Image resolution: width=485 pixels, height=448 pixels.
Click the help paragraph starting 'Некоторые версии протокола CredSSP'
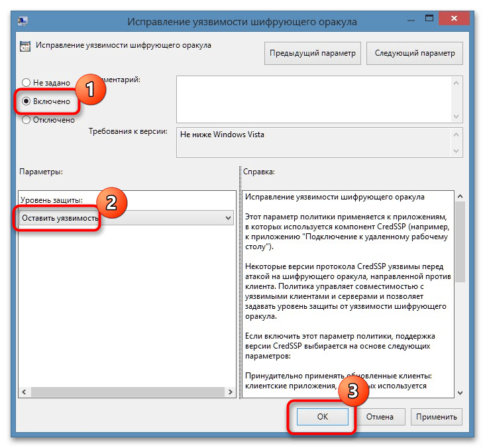[x=348, y=291]
